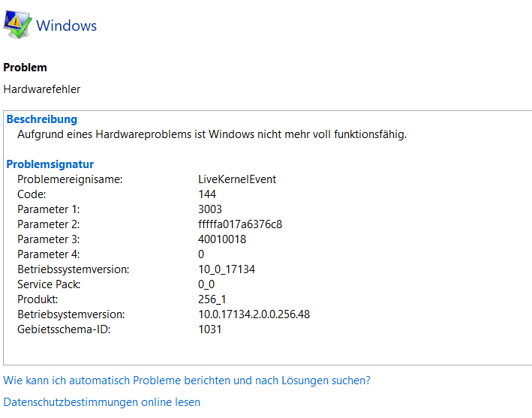Click the 'Code:' label
Viewport: 532px width, 418px height.
(32, 194)
